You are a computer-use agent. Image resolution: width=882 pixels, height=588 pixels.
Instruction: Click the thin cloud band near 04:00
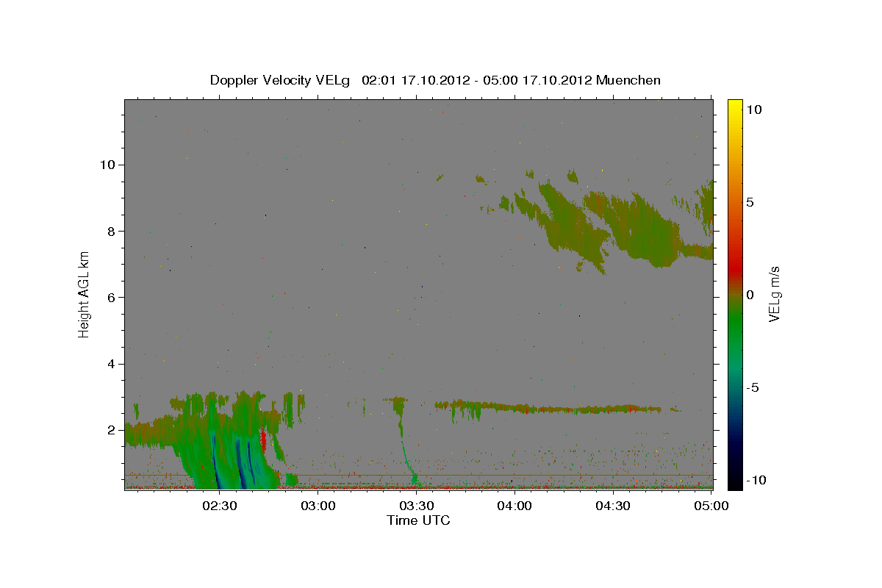tap(548, 407)
